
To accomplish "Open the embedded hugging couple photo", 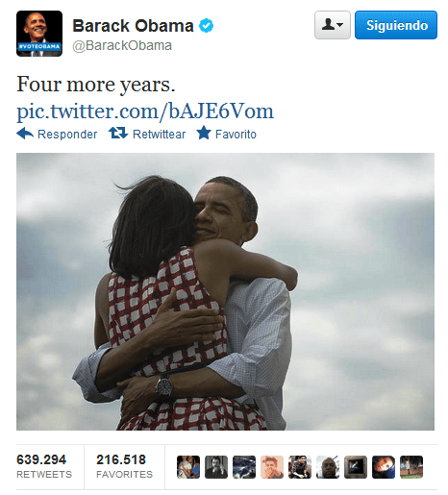I will 225,291.
